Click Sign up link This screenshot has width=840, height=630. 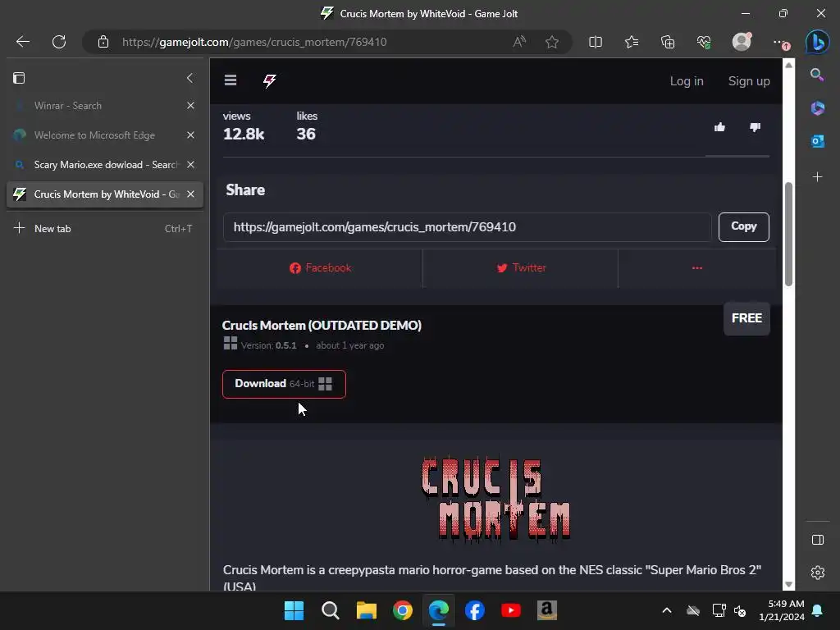click(x=749, y=81)
